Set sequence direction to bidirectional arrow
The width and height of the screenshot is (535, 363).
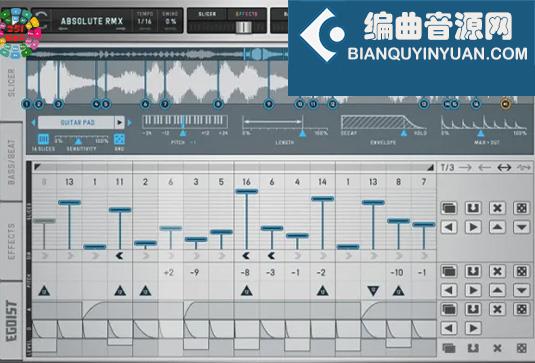coord(504,168)
